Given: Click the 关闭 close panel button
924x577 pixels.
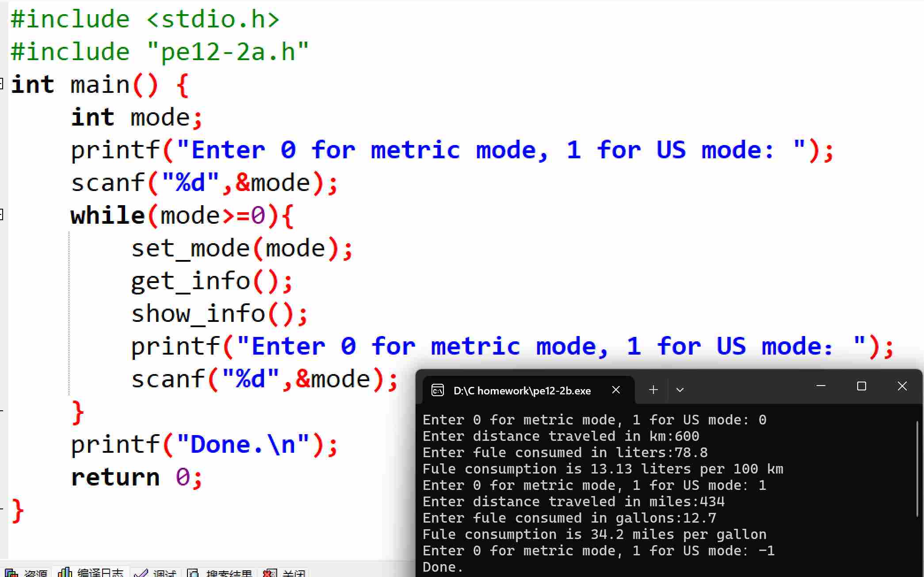Looking at the screenshot, I should point(294,573).
